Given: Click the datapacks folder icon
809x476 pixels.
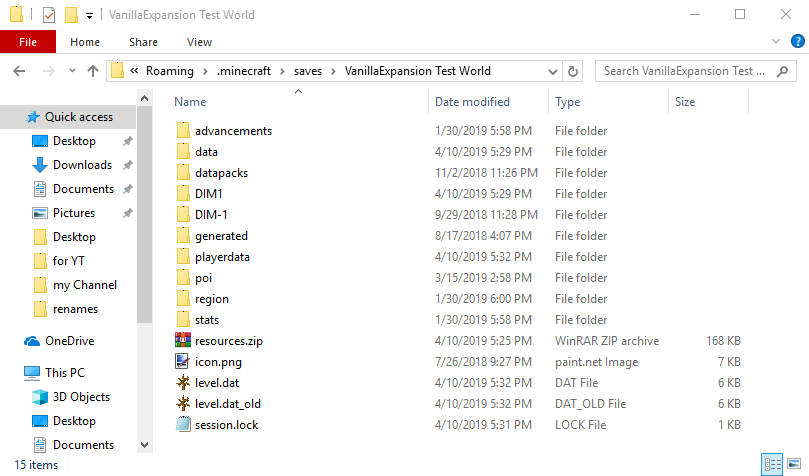Looking at the screenshot, I should [x=183, y=173].
